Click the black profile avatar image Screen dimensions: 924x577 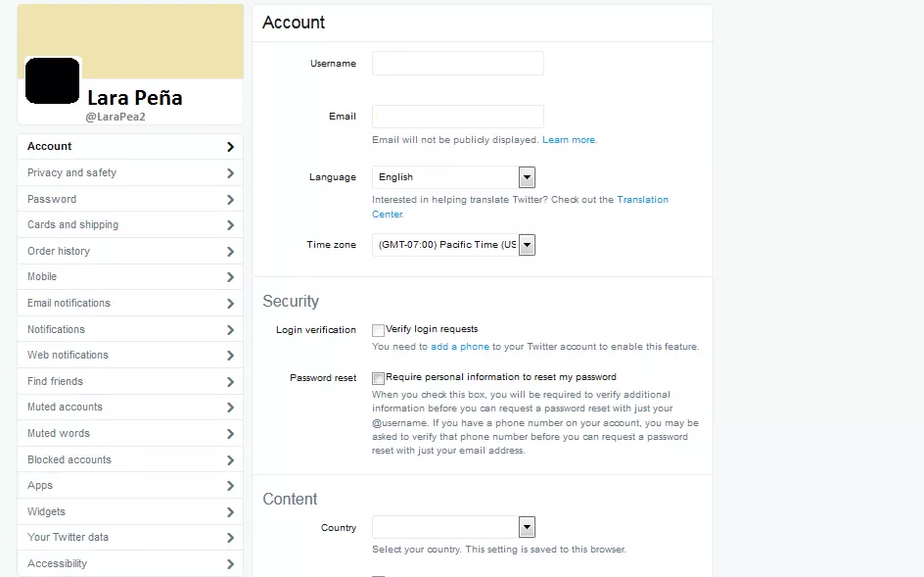[x=53, y=81]
